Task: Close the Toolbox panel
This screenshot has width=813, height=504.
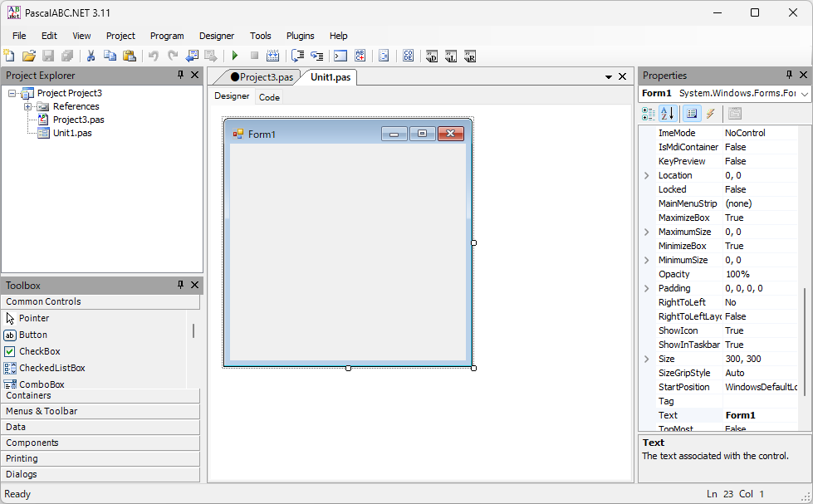Action: 195,285
